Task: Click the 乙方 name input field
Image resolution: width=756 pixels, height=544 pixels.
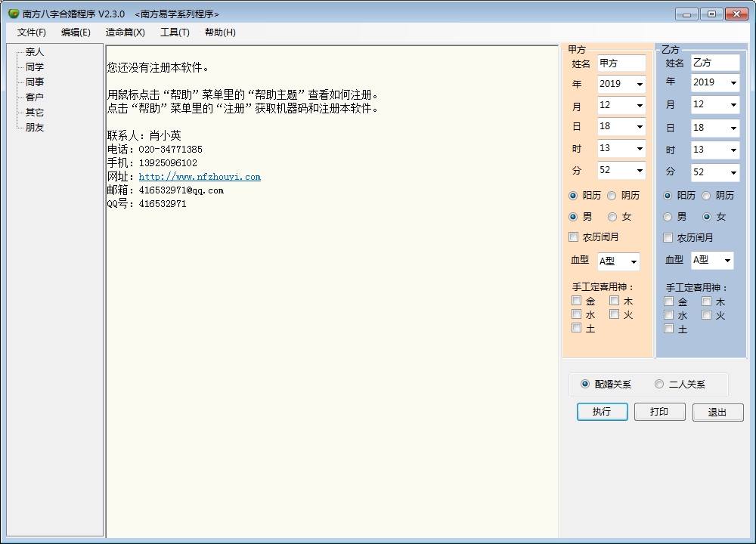Action: click(x=715, y=63)
